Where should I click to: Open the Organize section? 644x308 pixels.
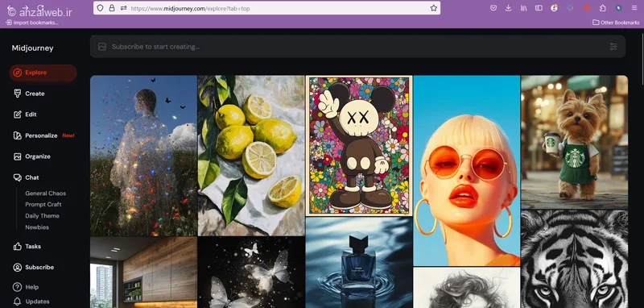click(x=32, y=156)
